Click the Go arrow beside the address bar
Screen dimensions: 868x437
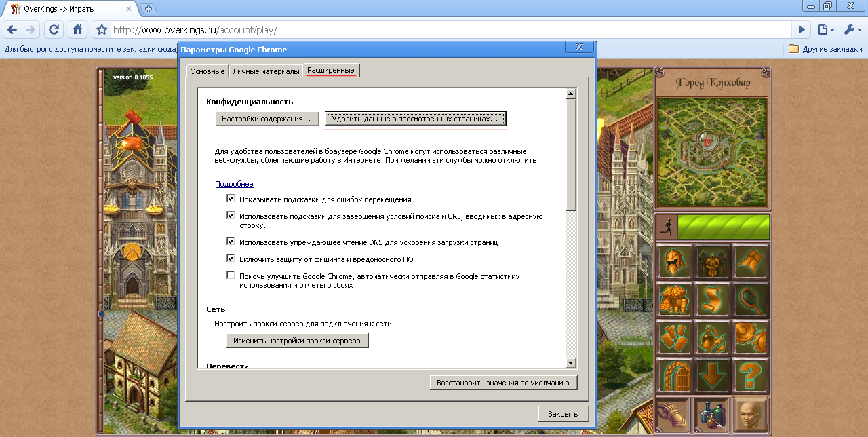click(802, 30)
